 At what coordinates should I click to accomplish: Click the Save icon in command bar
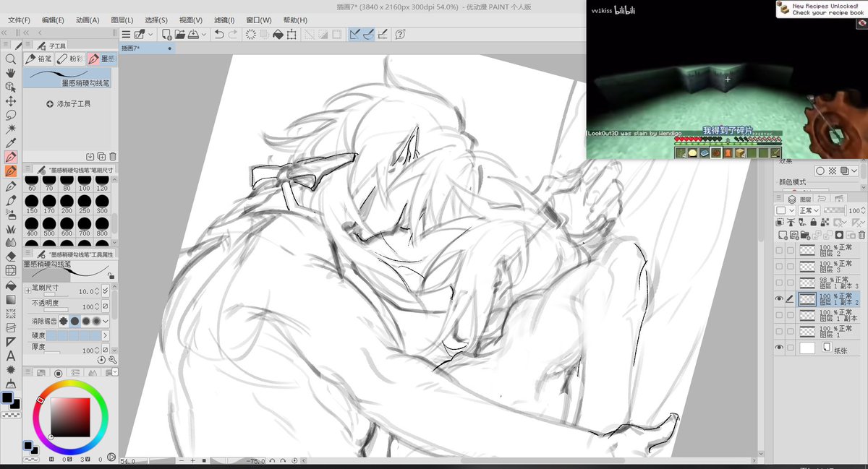coord(194,34)
